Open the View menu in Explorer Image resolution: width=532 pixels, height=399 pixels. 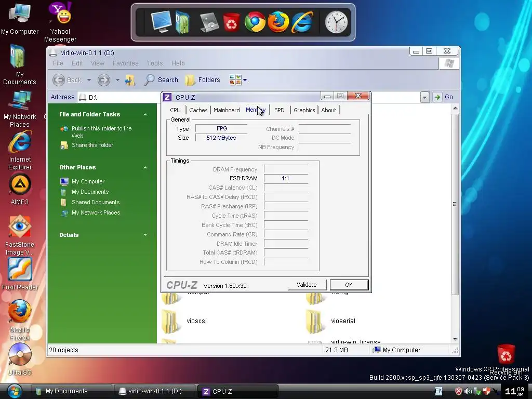pos(97,63)
